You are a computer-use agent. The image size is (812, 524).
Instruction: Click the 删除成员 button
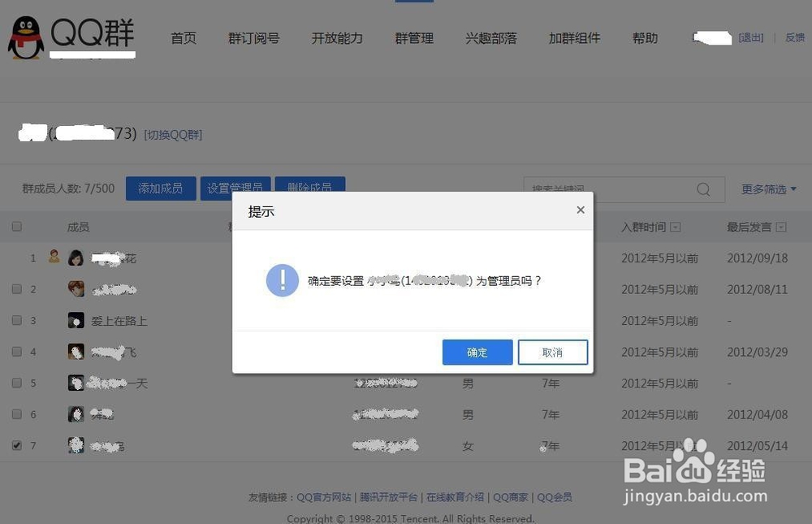coord(309,184)
